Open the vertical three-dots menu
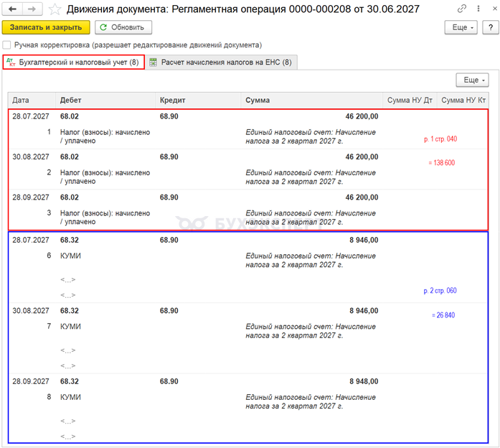Screen dimensions: 500x448 [x=478, y=9]
